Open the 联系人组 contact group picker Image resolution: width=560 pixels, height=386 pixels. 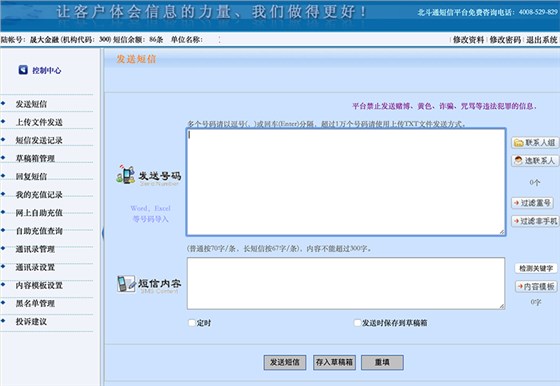[535, 142]
